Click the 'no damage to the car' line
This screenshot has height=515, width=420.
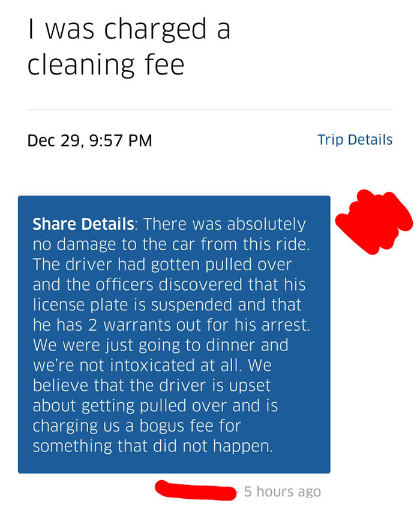point(171,244)
